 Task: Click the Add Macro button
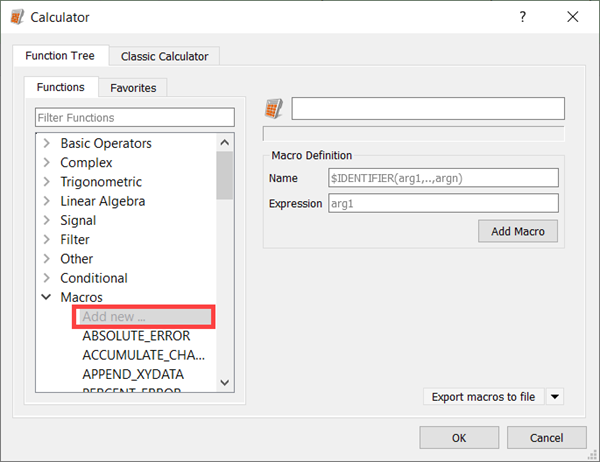click(x=518, y=232)
